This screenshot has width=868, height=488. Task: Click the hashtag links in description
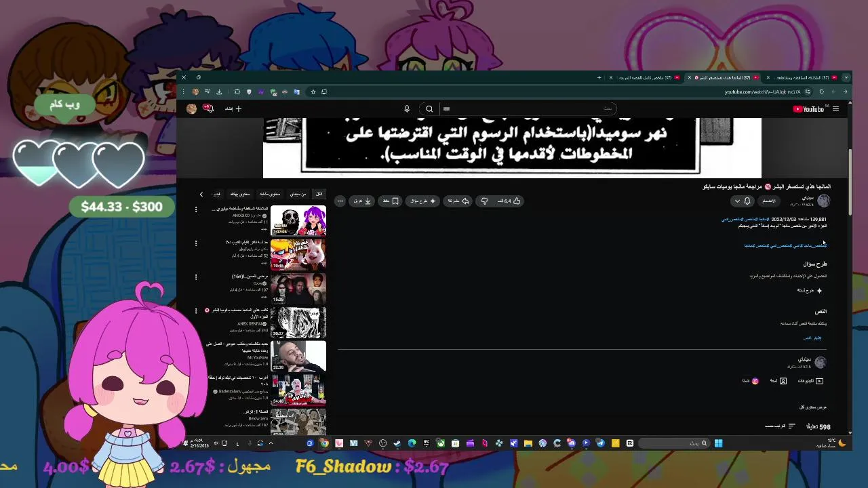785,245
